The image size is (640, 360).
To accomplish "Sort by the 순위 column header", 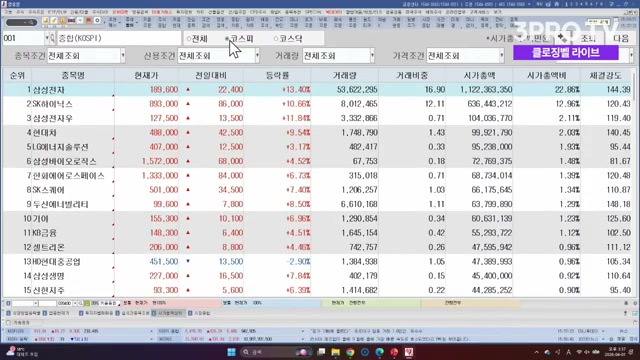I will 17,76.
